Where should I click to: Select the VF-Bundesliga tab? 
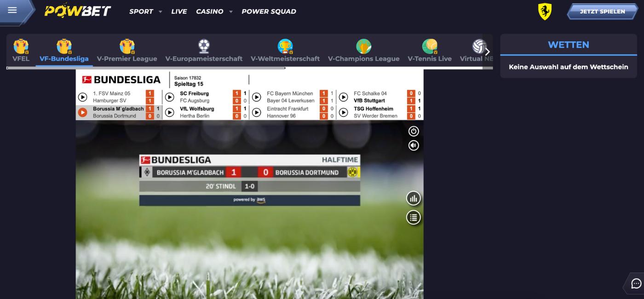point(64,51)
